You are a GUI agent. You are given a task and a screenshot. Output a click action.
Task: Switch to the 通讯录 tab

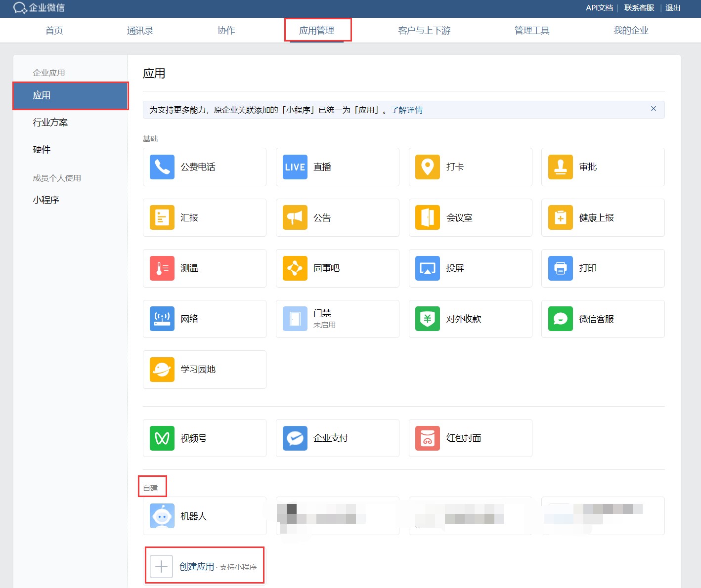[140, 31]
